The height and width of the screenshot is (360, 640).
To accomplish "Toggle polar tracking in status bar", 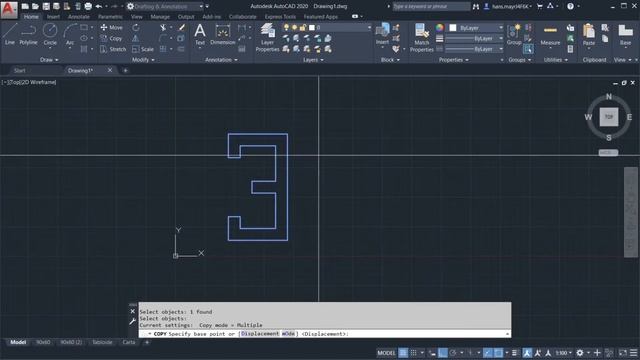I will (x=453, y=353).
